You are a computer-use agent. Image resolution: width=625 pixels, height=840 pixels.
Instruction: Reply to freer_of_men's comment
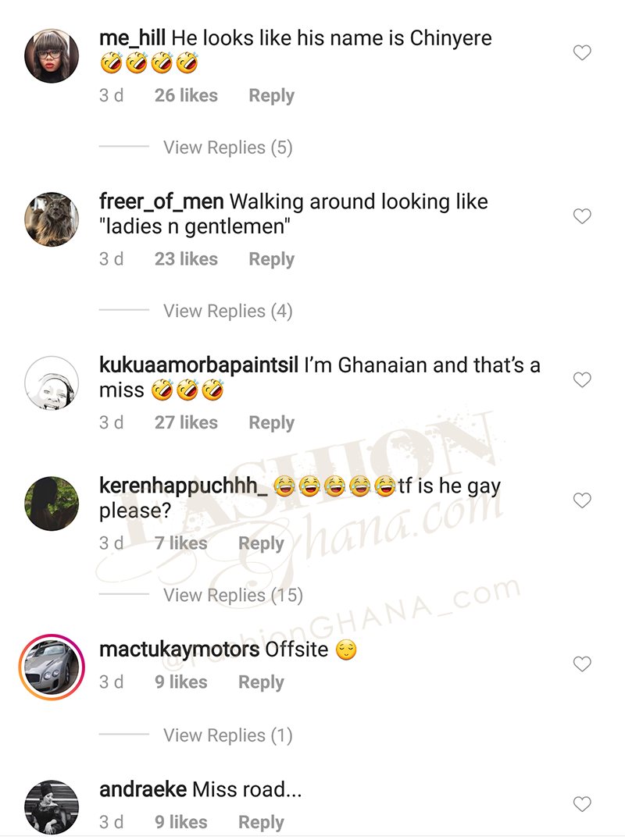(x=272, y=259)
